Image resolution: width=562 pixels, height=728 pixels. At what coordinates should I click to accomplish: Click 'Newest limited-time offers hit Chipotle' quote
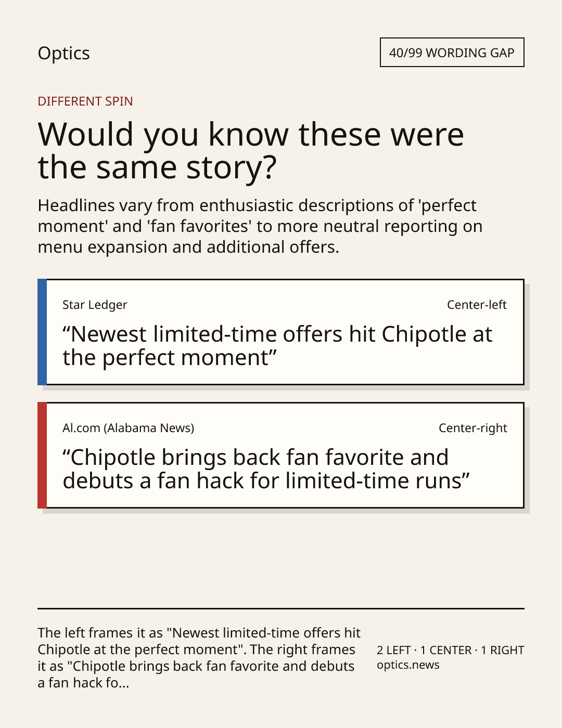(x=277, y=346)
